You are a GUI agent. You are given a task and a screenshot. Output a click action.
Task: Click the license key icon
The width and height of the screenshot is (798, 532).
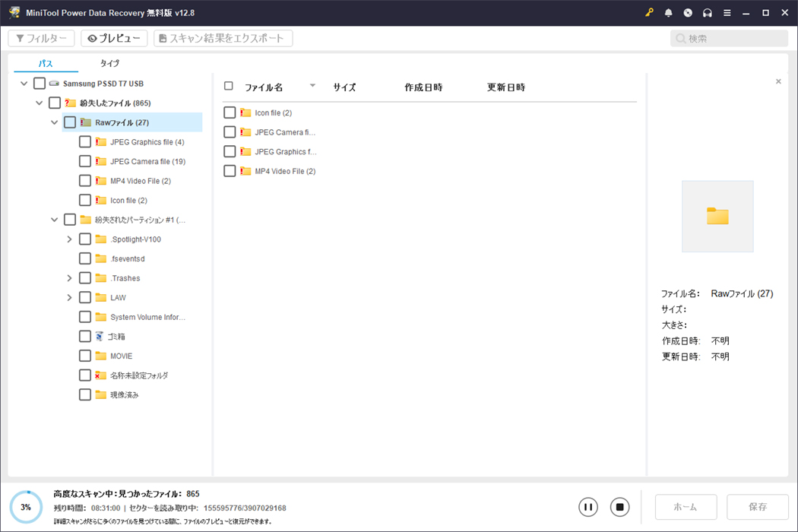tap(648, 13)
